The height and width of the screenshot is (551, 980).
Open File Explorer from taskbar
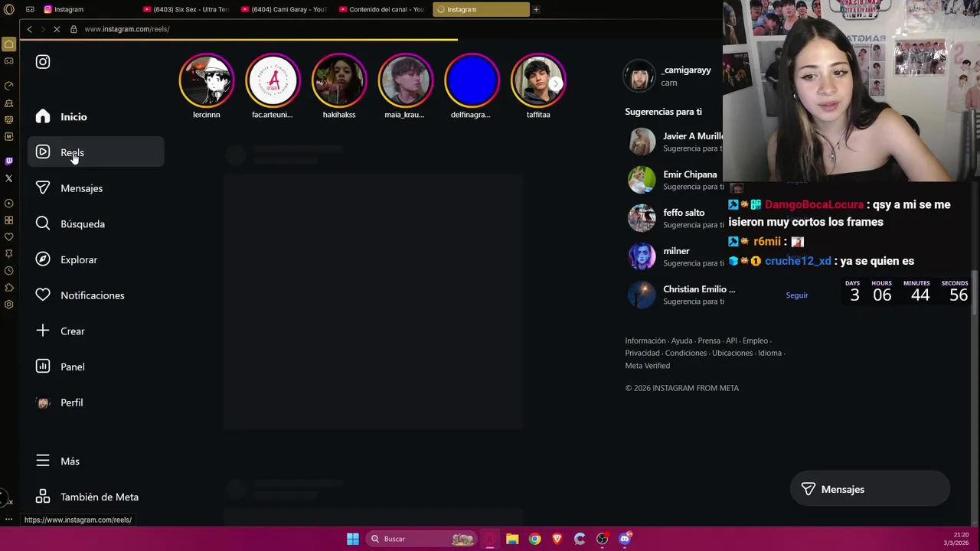[x=512, y=539]
